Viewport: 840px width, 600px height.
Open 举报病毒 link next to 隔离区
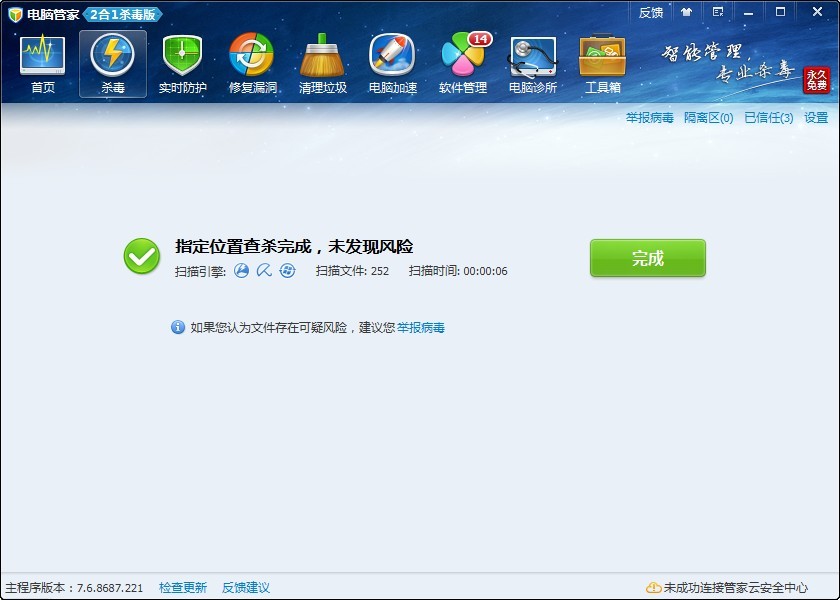pyautogui.click(x=649, y=118)
